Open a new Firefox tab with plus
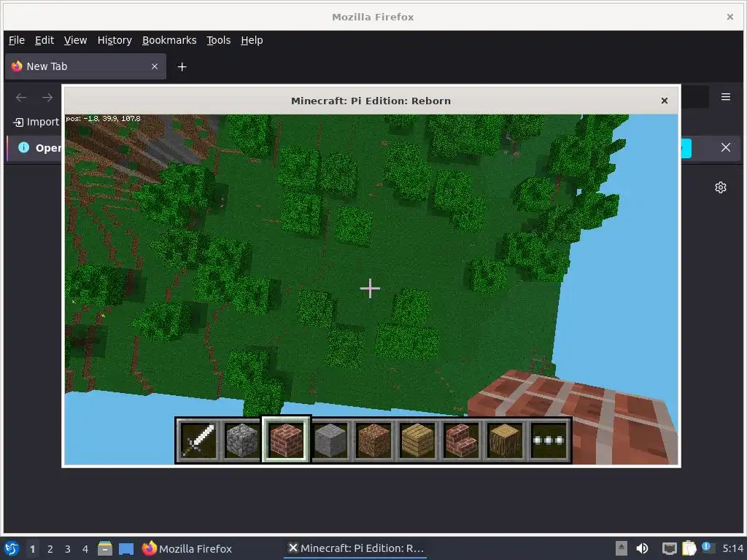Image resolution: width=747 pixels, height=560 pixels. pos(182,66)
